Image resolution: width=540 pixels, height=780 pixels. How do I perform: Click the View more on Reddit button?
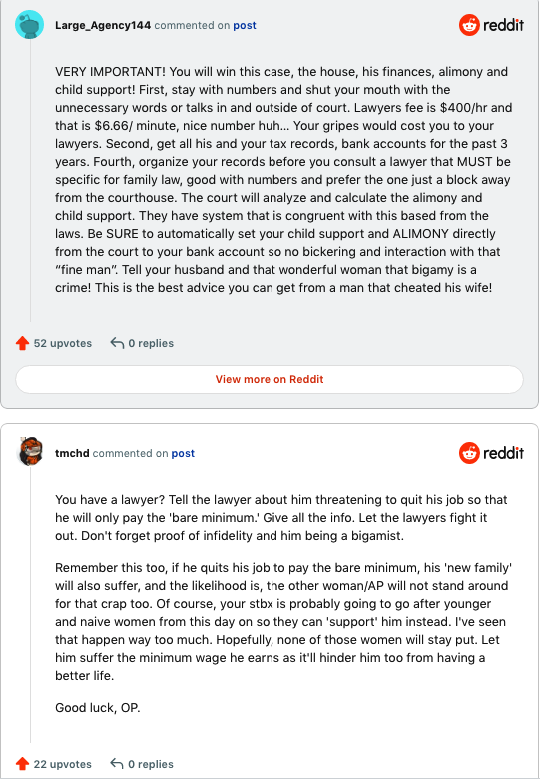tap(270, 380)
